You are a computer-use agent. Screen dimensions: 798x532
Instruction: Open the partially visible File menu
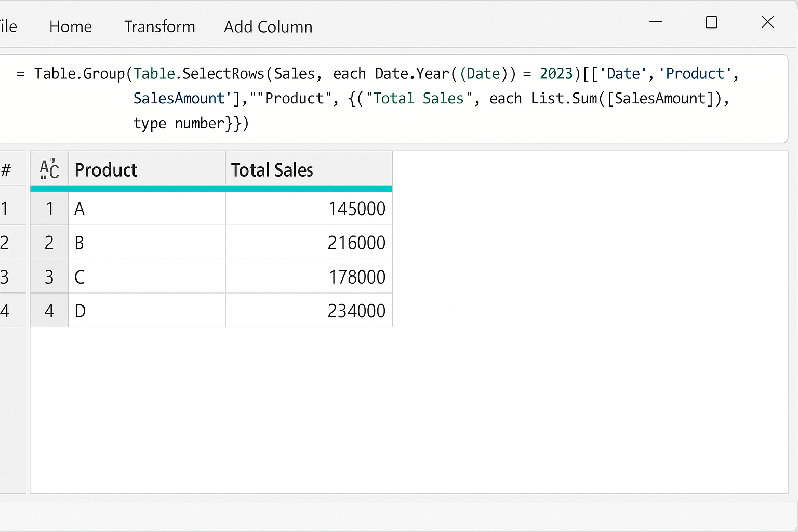tap(8, 26)
